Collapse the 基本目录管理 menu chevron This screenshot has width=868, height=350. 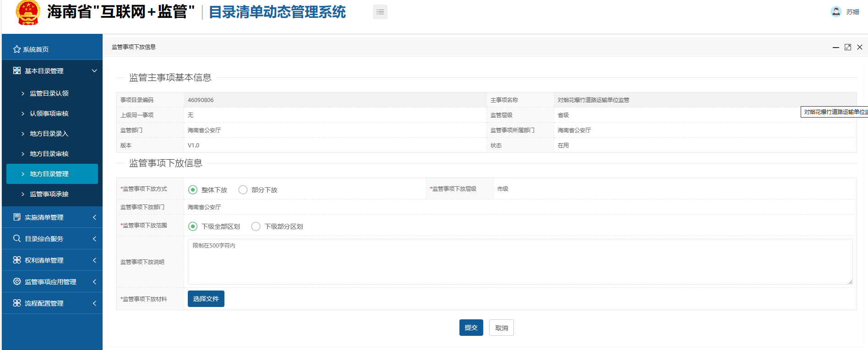click(x=94, y=70)
